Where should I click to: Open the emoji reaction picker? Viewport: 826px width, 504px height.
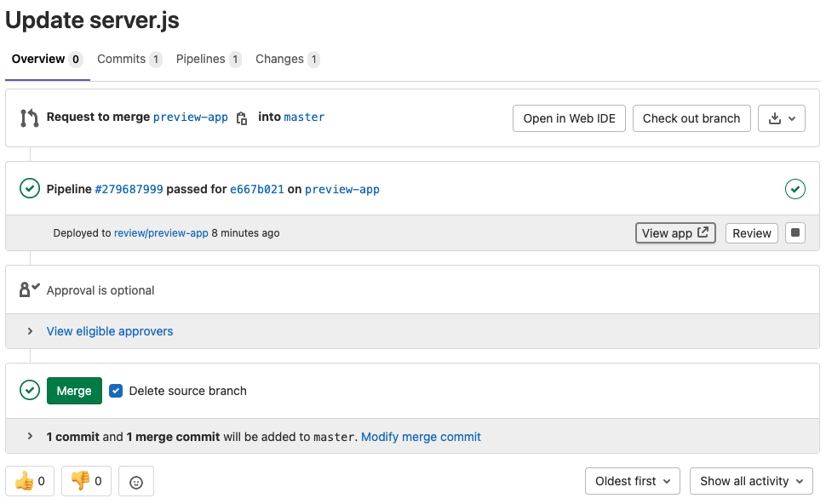click(135, 481)
